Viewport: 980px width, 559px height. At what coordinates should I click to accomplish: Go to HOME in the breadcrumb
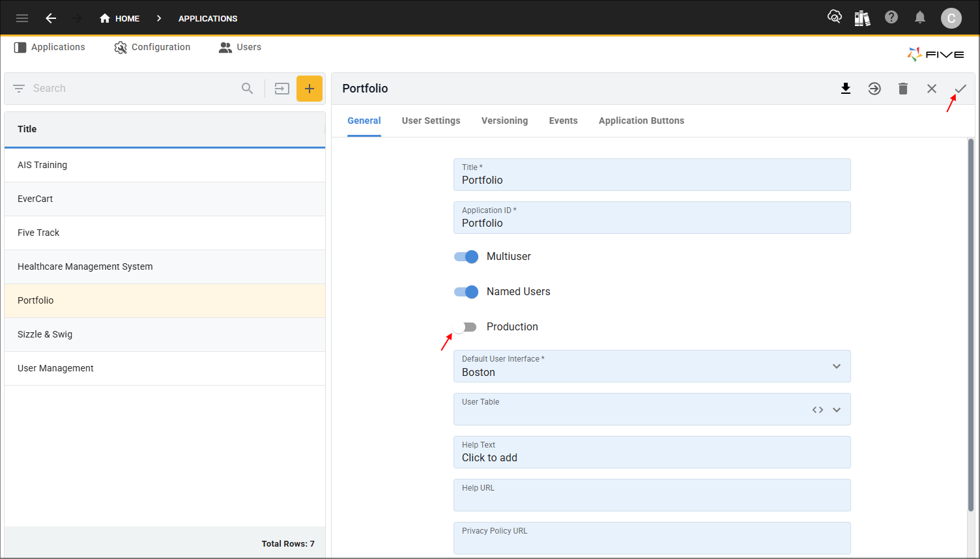[120, 18]
